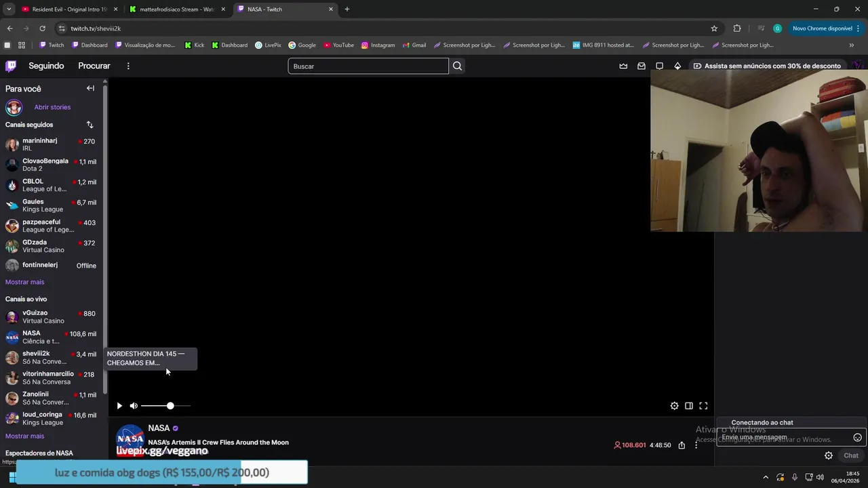Open Chrome tab search dropdown
868x488 pixels.
point(9,9)
